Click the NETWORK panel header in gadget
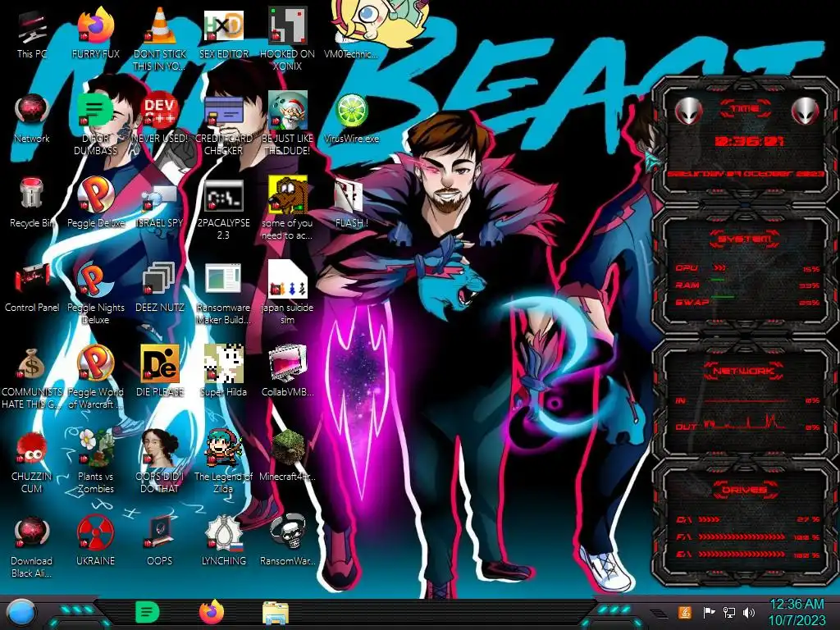 [745, 371]
